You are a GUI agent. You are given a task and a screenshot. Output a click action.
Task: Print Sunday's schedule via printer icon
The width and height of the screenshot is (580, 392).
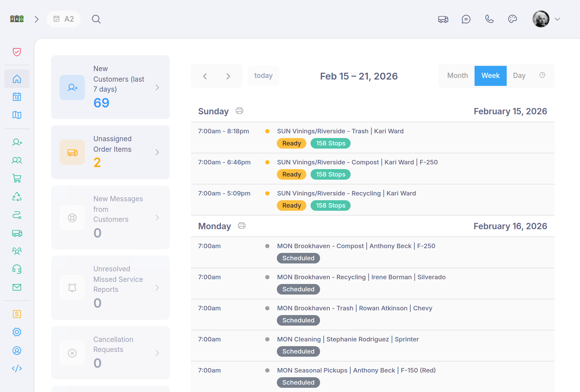(239, 111)
